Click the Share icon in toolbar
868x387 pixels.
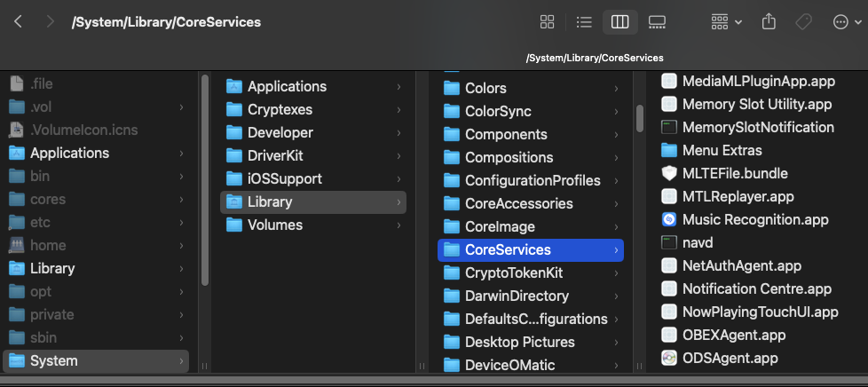[x=769, y=22]
